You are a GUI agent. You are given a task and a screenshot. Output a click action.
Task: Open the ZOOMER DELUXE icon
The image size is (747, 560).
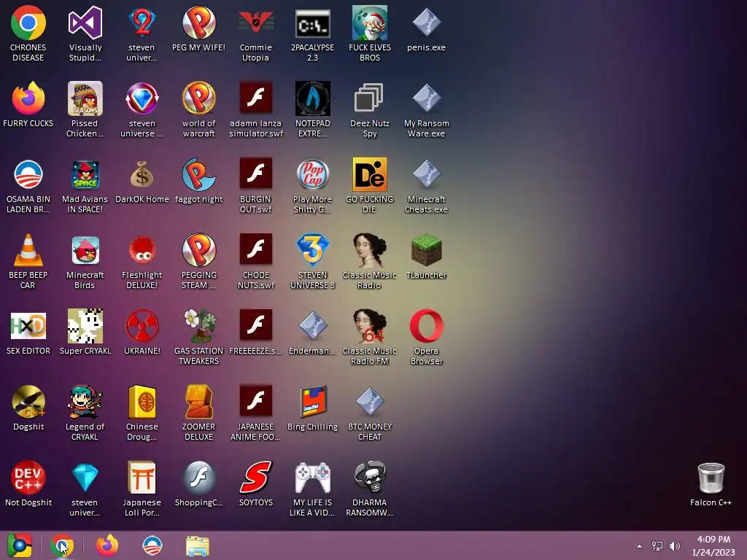point(198,402)
